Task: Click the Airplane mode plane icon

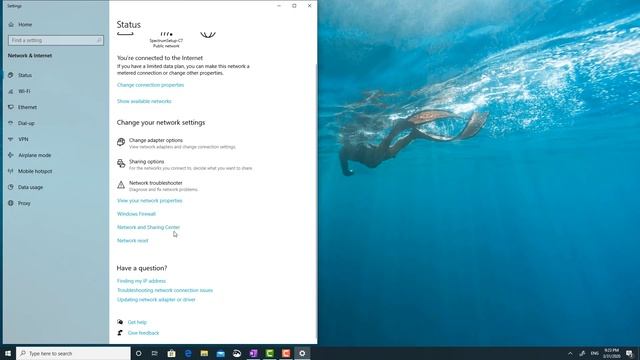Action: pos(11,155)
